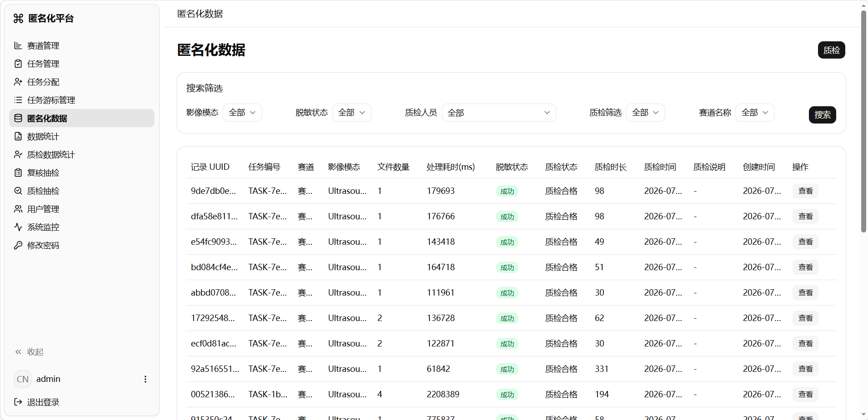Image resolution: width=868 pixels, height=420 pixels.
Task: Click the 匿名化平台 logo icon
Action: pos(18,18)
